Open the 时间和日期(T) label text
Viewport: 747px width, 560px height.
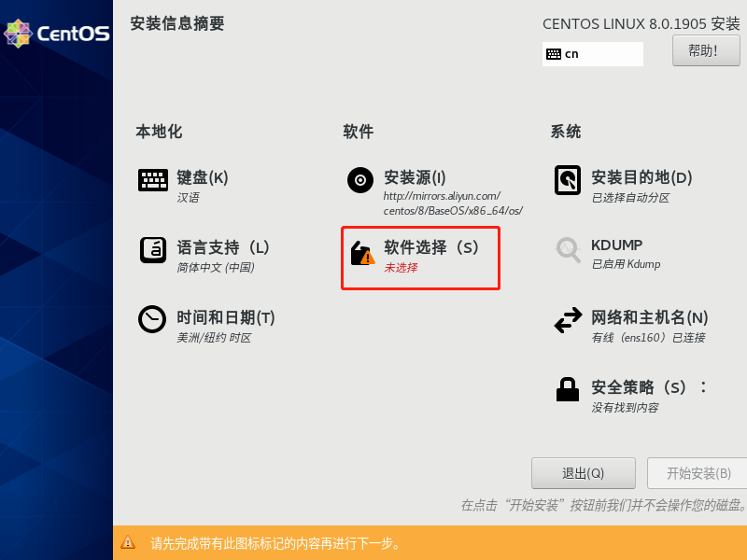(x=226, y=317)
